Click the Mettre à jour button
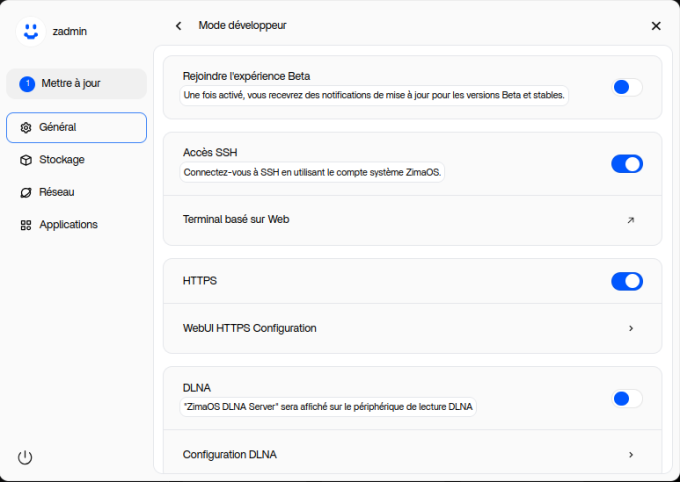The height and width of the screenshot is (482, 680). 76,84
